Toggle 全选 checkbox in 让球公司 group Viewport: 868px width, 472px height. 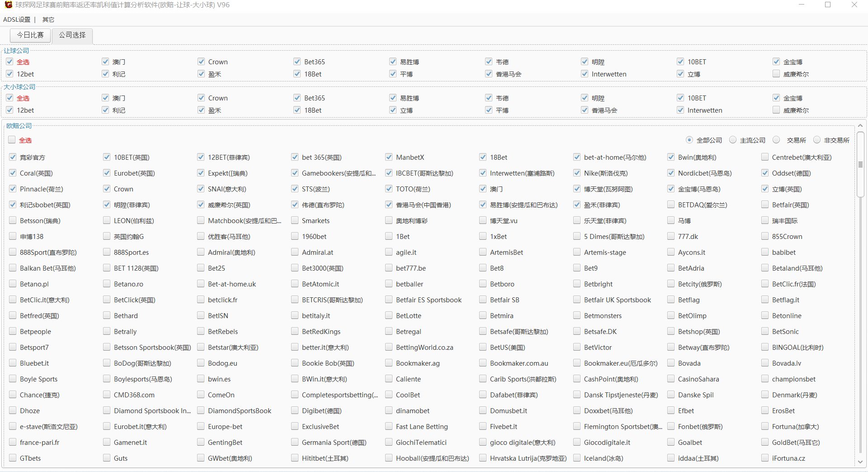click(9, 62)
